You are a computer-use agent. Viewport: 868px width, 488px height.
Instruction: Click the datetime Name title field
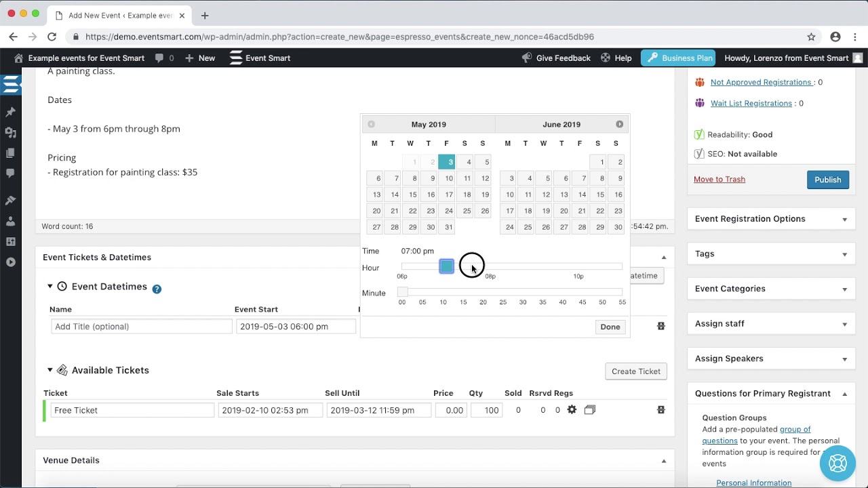pos(142,327)
